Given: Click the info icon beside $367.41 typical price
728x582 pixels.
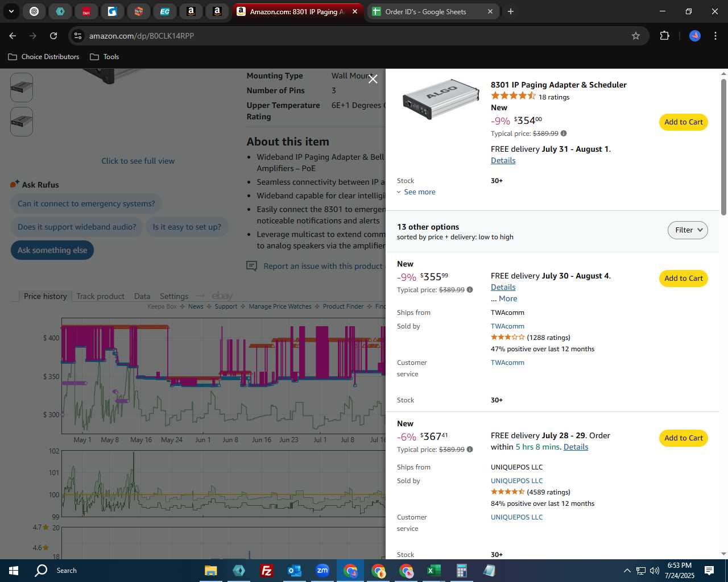Looking at the screenshot, I should tap(470, 450).
